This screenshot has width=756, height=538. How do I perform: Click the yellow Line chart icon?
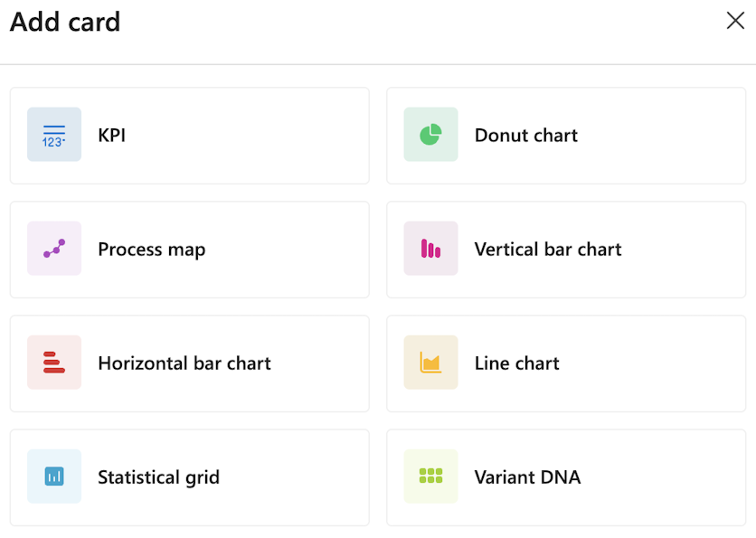point(430,363)
